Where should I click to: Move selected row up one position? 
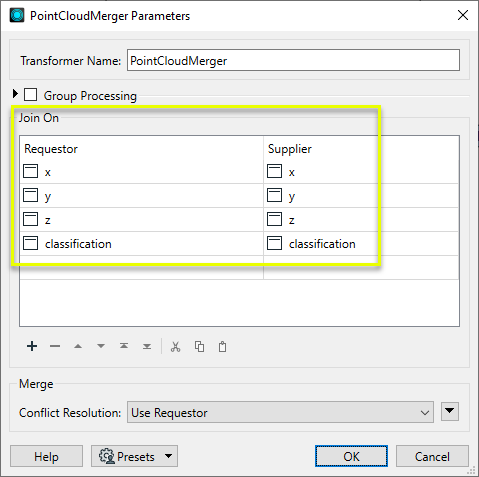[x=78, y=346]
